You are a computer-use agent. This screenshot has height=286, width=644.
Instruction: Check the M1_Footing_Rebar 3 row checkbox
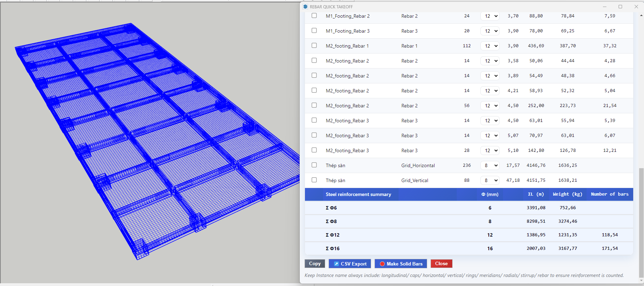pos(314,31)
